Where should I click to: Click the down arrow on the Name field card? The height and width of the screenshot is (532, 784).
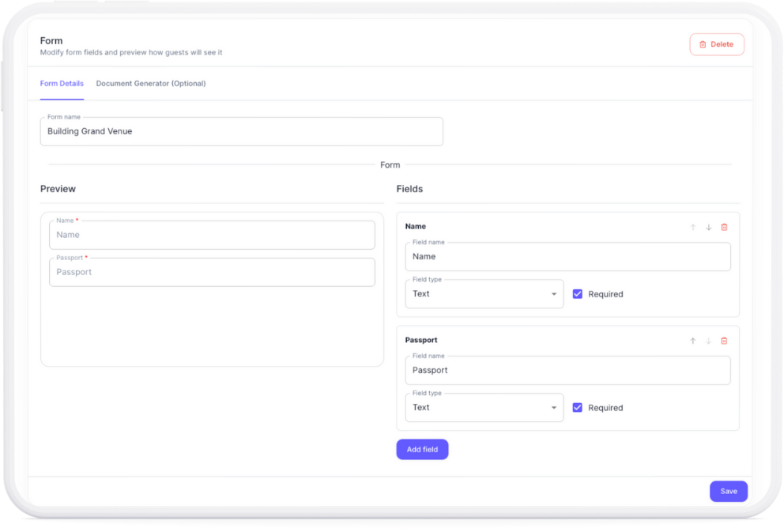(708, 227)
